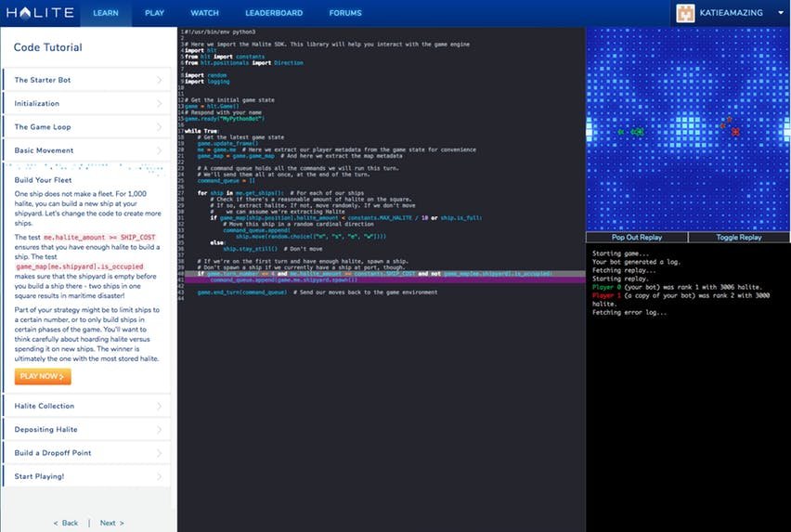
Task: Click the PLAY NOW button
Action: pos(43,376)
